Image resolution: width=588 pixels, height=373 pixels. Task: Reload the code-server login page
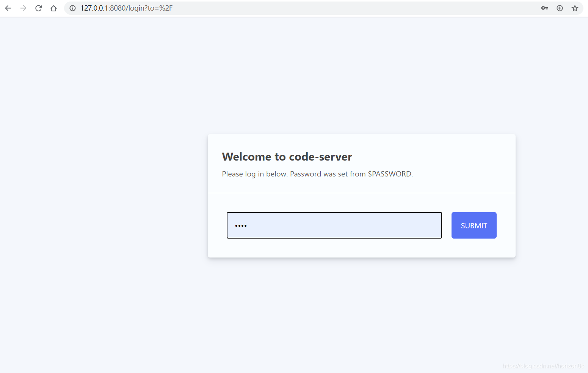(x=39, y=8)
